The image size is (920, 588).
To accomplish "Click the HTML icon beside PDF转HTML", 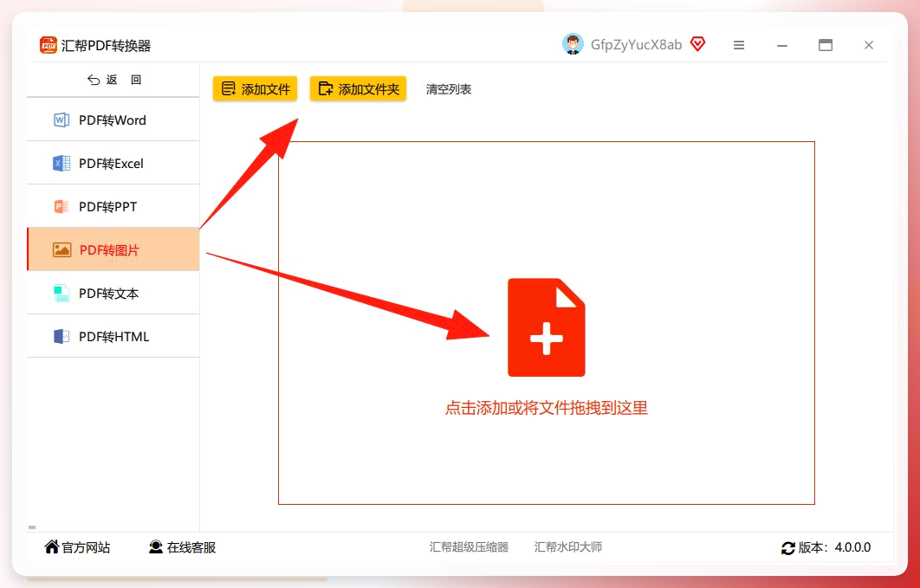I will (x=61, y=337).
